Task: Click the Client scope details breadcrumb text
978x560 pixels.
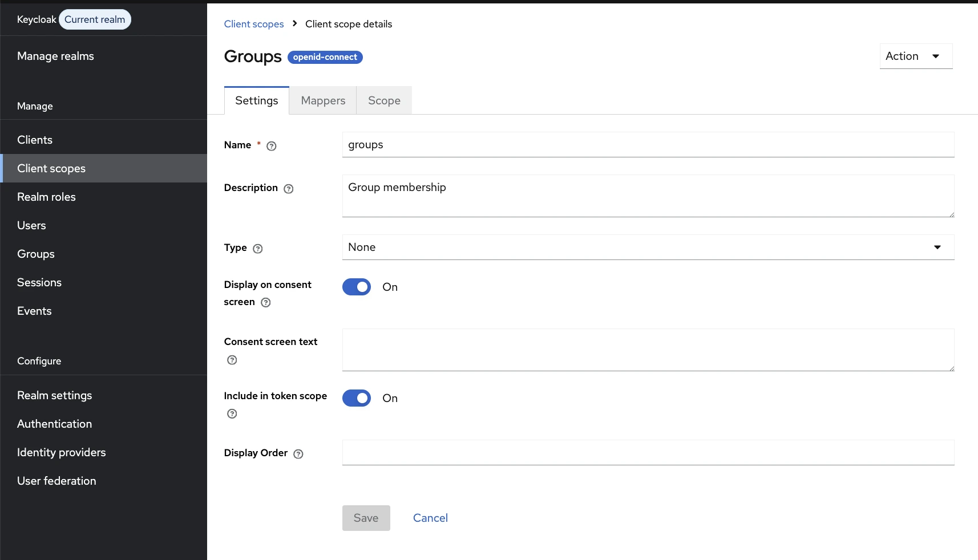Action: 349,24
